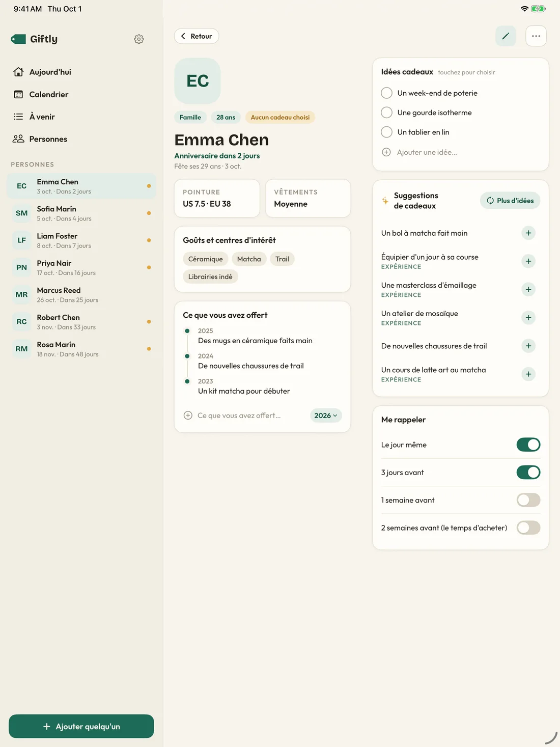560x747 pixels.
Task: Add 'De nouvelles chaussures de trail' suggestion
Action: [x=528, y=346]
